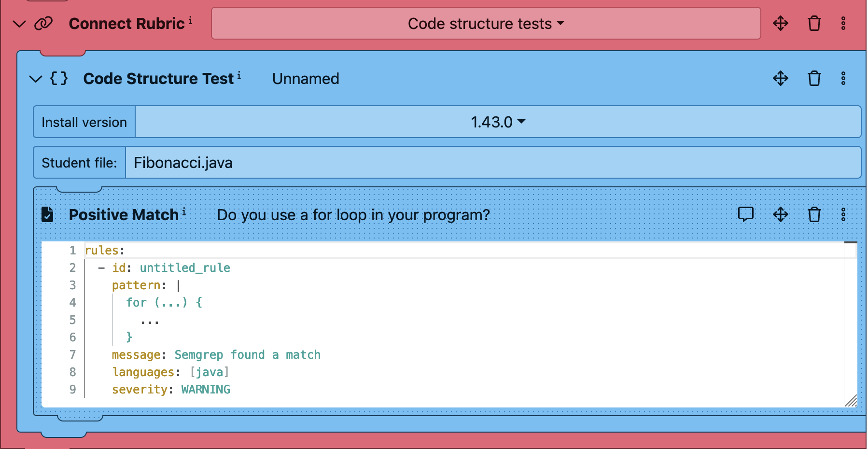The height and width of the screenshot is (449, 868).
Task: Delete the Positive Match block
Action: (814, 214)
